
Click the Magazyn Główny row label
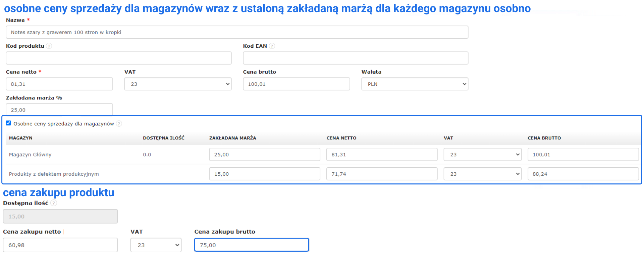30,155
